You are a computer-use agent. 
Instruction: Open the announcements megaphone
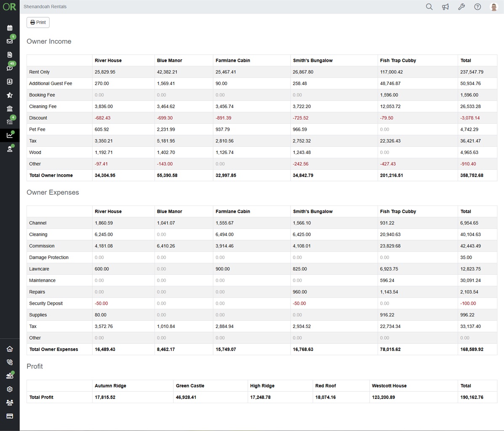[445, 7]
